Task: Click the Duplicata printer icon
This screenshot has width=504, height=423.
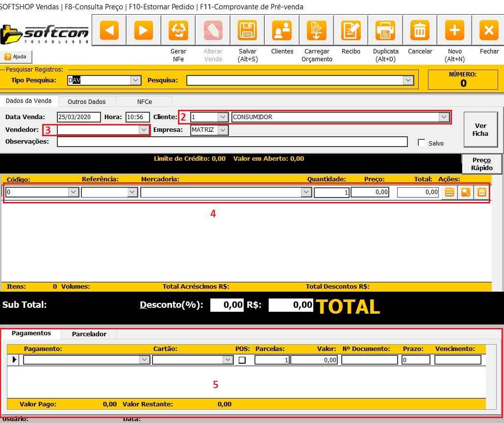Action: (385, 31)
